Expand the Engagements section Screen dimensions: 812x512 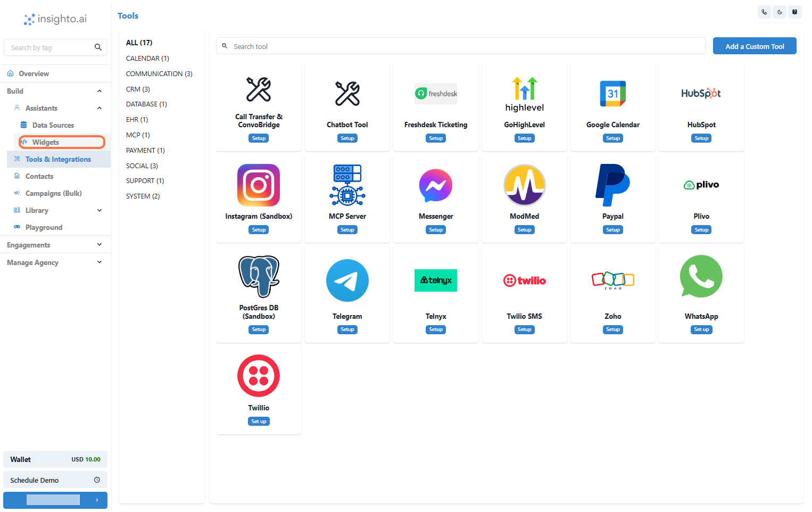[x=100, y=245]
